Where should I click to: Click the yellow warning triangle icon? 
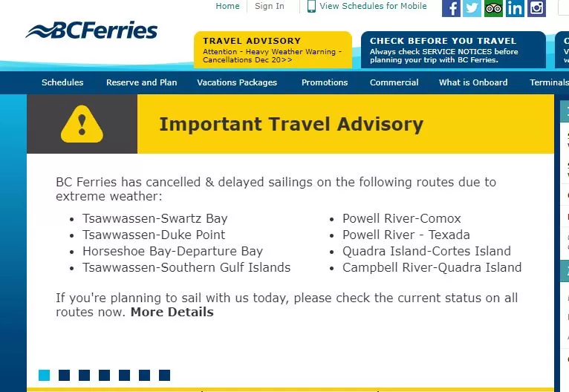click(x=82, y=124)
